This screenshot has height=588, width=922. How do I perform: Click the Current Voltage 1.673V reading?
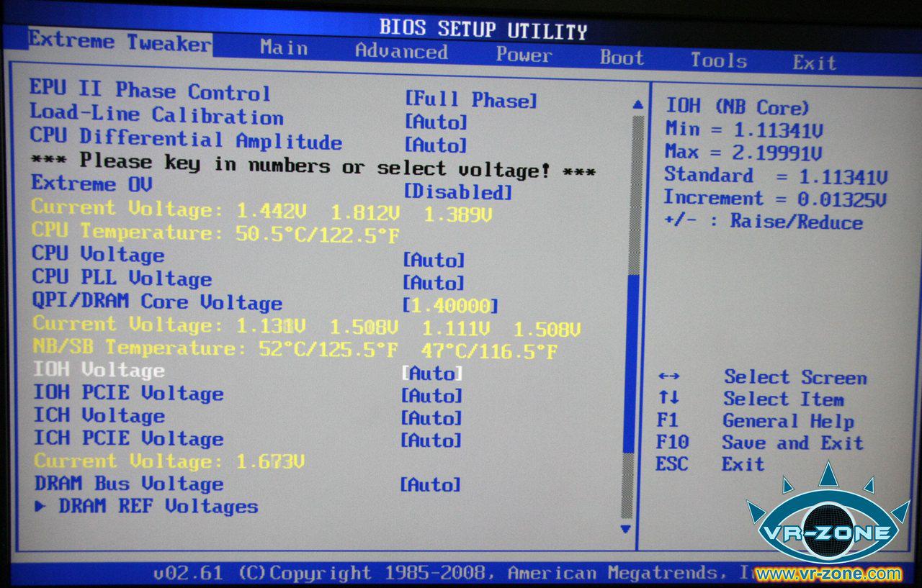tap(169, 461)
